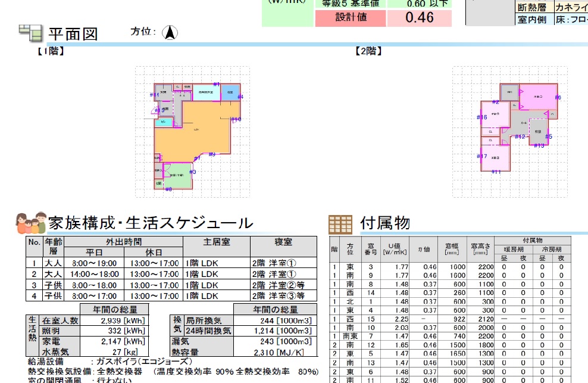
Task: Select the 水蒸気 value 27 [kg]
Action: (x=114, y=352)
